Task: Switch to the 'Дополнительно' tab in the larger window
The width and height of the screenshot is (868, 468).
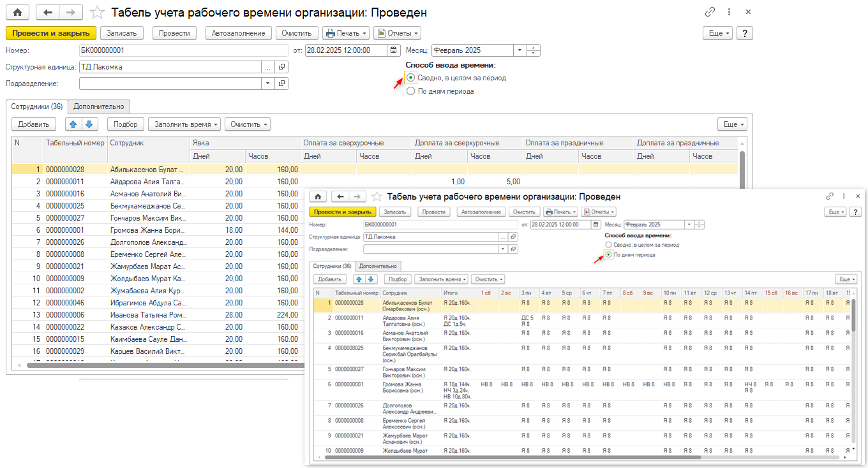Action: pos(99,106)
